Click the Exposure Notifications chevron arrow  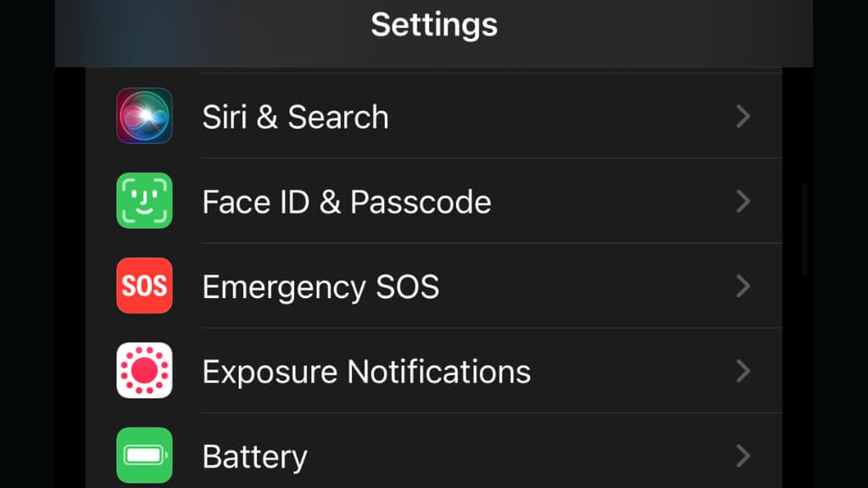[743, 371]
